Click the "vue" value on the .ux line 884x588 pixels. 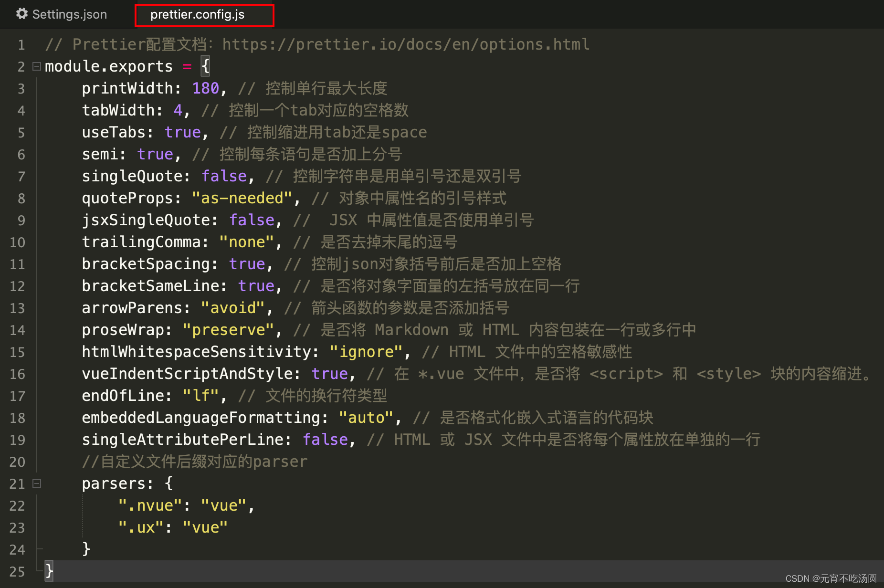tap(205, 527)
